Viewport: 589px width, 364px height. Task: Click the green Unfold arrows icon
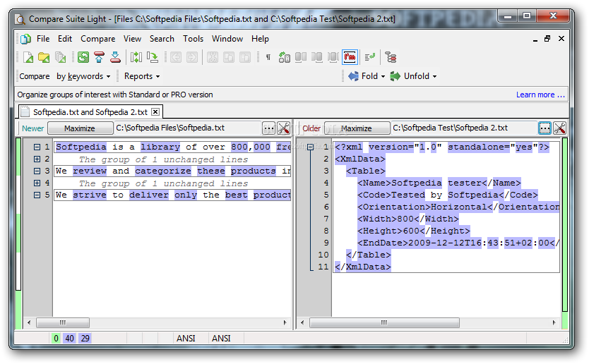(x=395, y=76)
